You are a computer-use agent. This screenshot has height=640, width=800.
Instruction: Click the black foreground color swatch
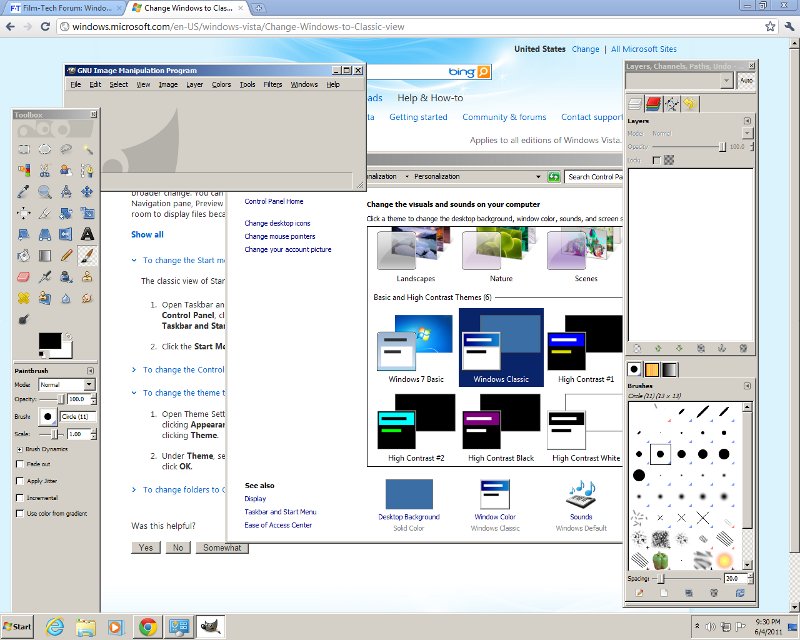[50, 341]
